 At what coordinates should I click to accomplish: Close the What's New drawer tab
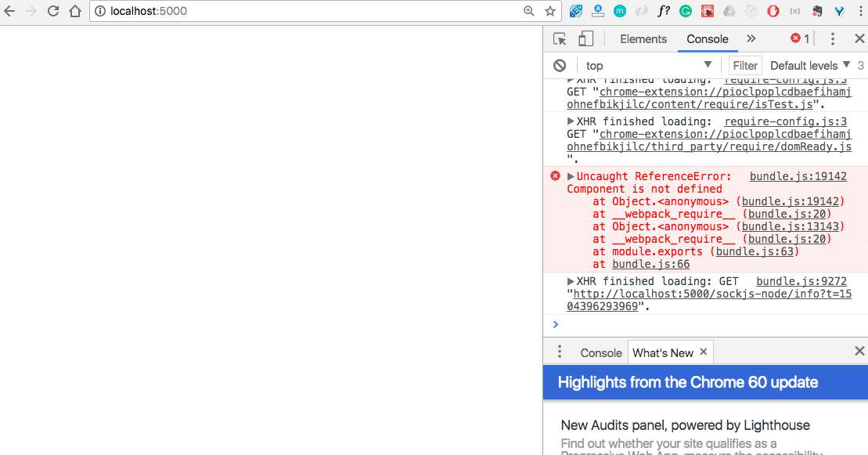click(704, 352)
